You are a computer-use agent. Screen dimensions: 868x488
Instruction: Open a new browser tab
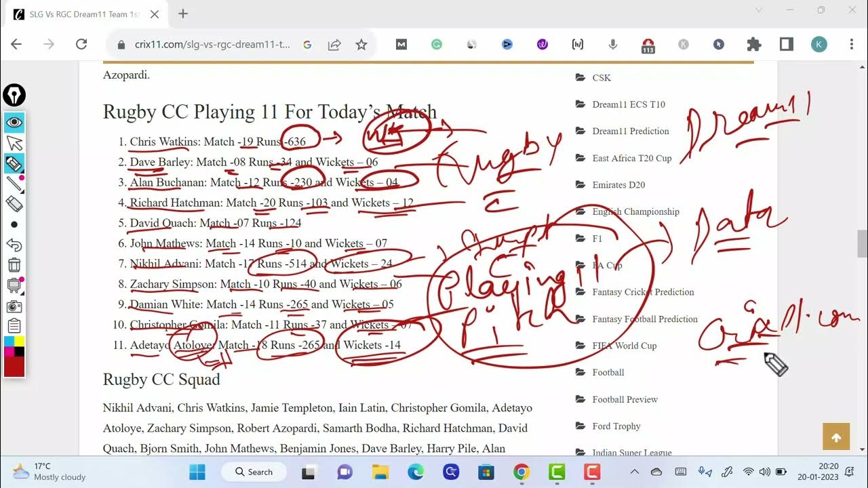pos(183,14)
